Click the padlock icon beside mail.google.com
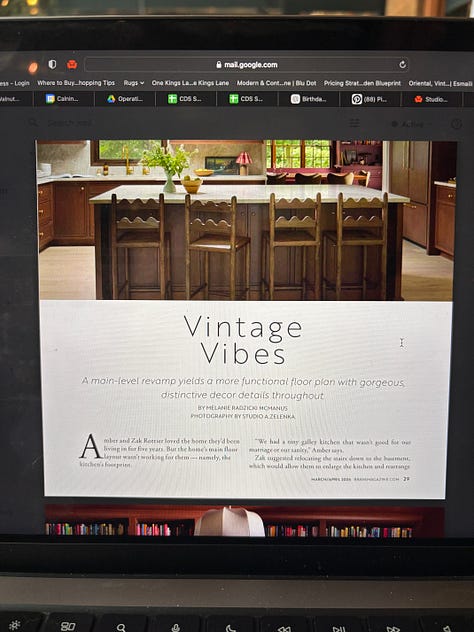 [x=219, y=64]
